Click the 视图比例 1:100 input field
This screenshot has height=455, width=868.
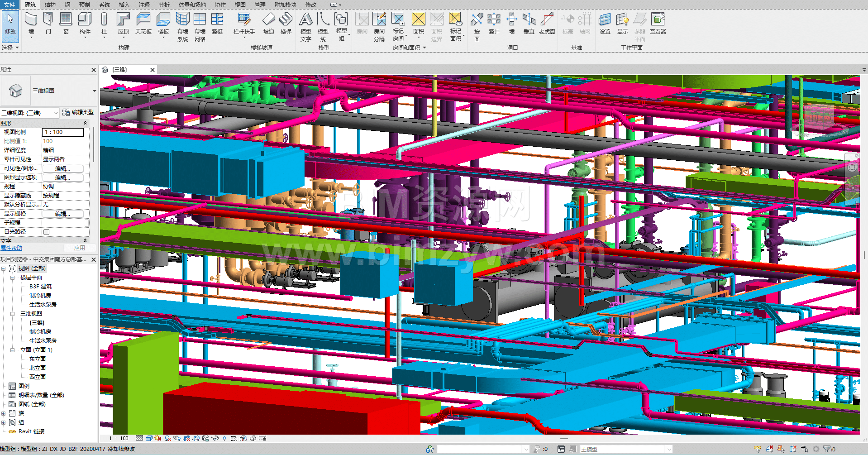[x=63, y=132]
